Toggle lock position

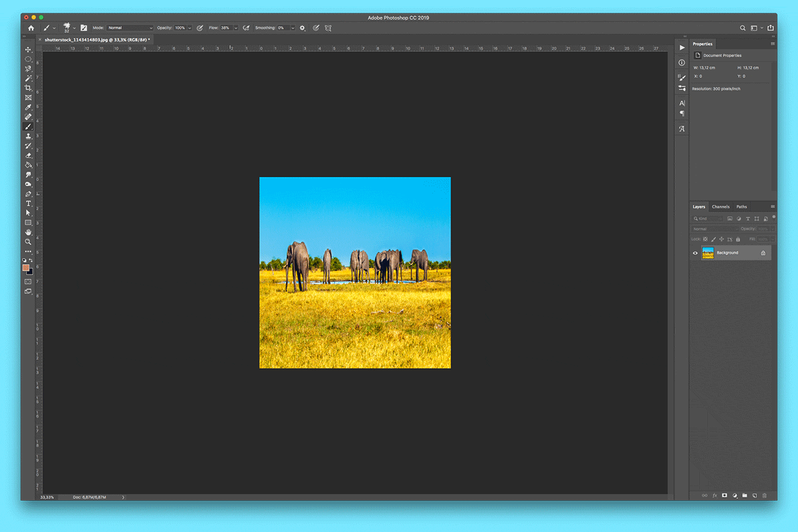click(722, 239)
